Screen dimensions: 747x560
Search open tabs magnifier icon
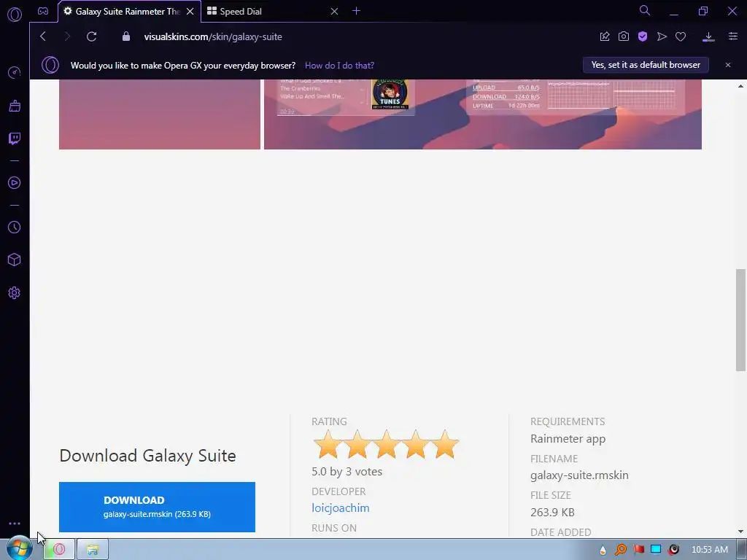[x=645, y=10]
